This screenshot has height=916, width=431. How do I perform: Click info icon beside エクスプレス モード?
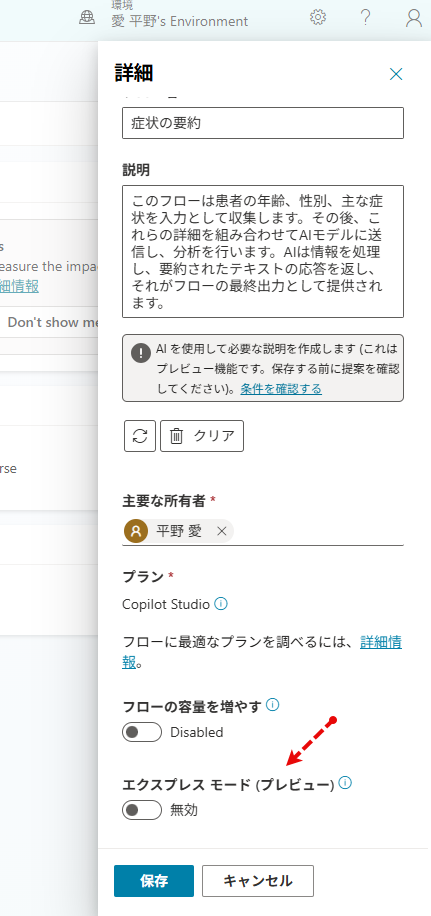click(345, 783)
